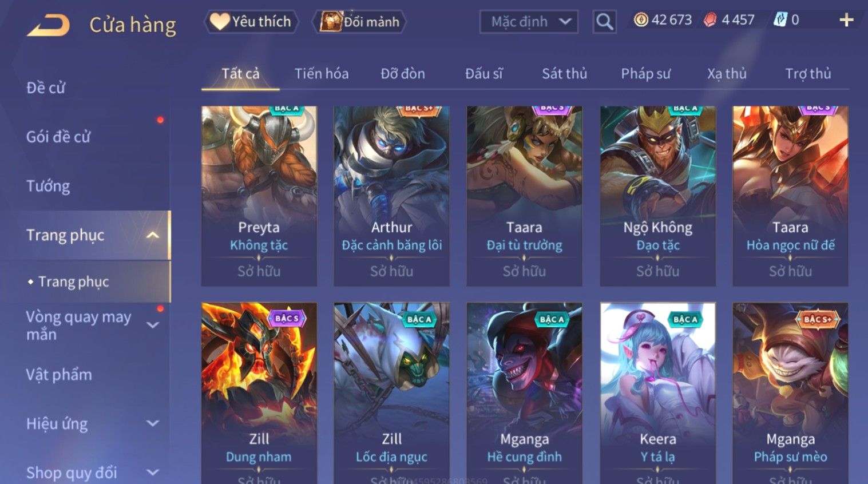Open Đổi mảnh fragment exchange
Image resolution: width=868 pixels, height=484 pixels.
[x=359, y=22]
